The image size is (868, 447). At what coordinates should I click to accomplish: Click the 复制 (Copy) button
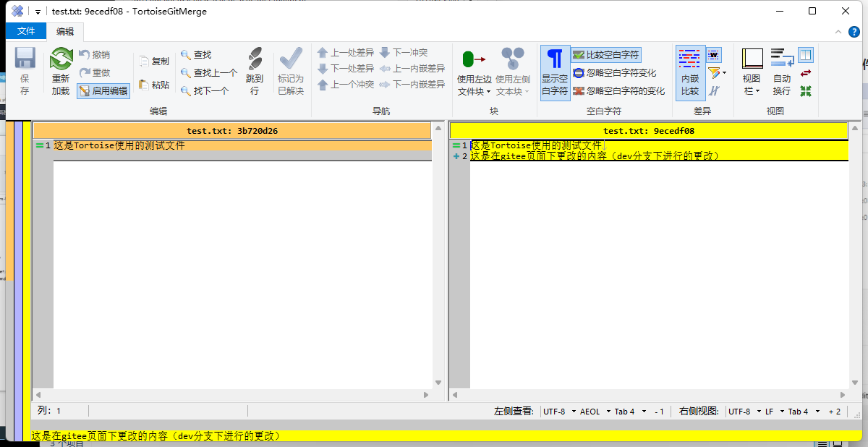pos(154,61)
